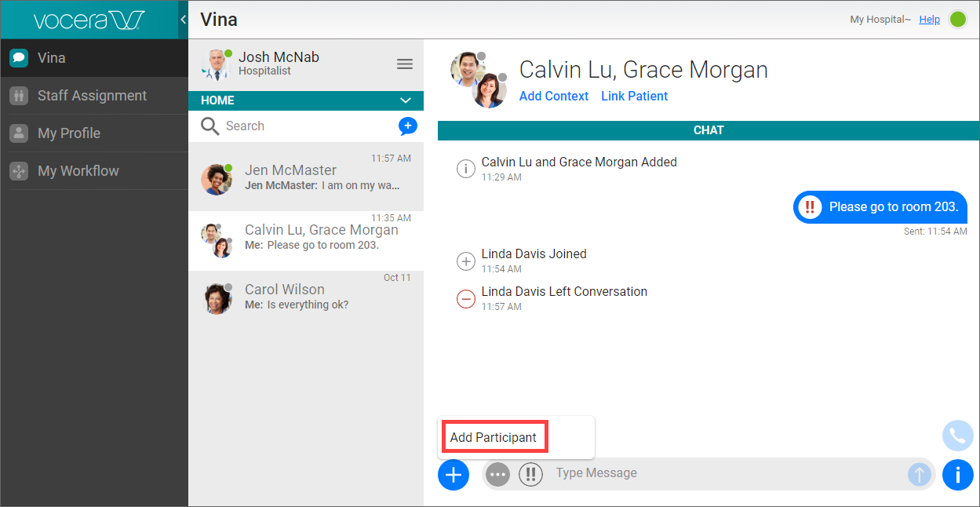This screenshot has height=507, width=980.
Task: Open the My Hospital dropdown
Action: pyautogui.click(x=880, y=19)
